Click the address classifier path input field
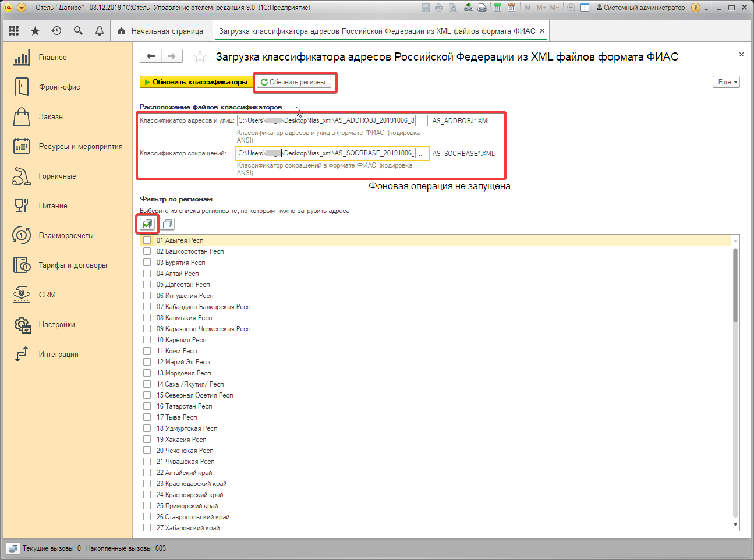Image resolution: width=754 pixels, height=560 pixels. coord(326,120)
